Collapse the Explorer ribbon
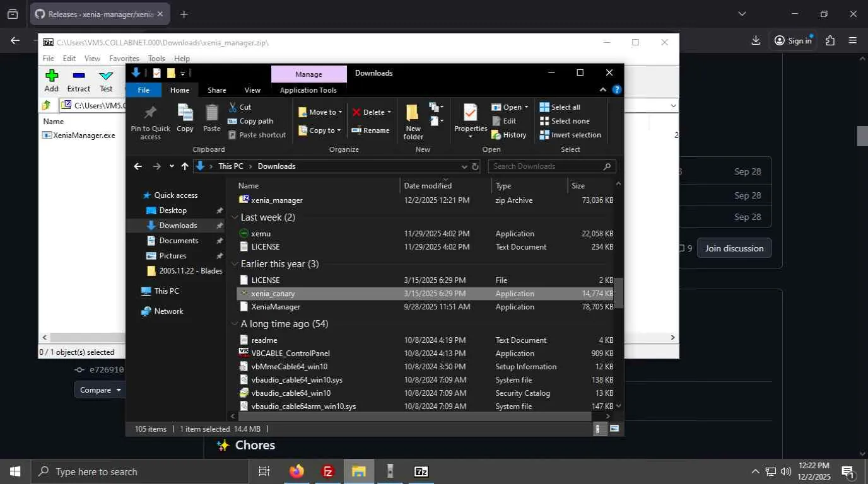 [x=603, y=89]
